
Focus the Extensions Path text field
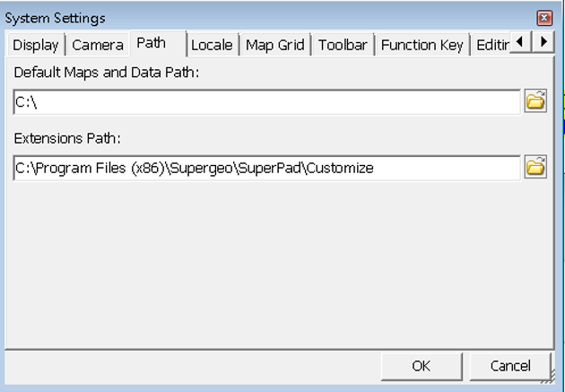click(267, 169)
